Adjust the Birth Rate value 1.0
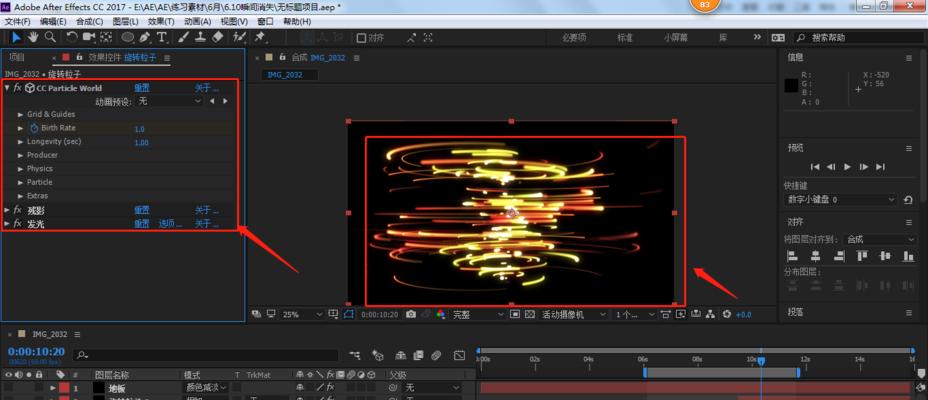This screenshot has width=928, height=400. click(140, 128)
